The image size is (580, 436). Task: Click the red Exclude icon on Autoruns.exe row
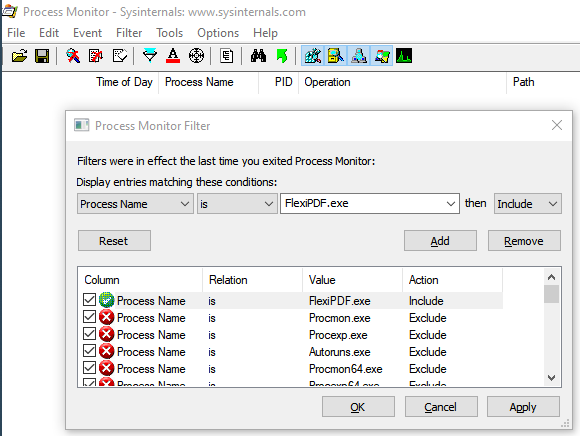(x=106, y=351)
